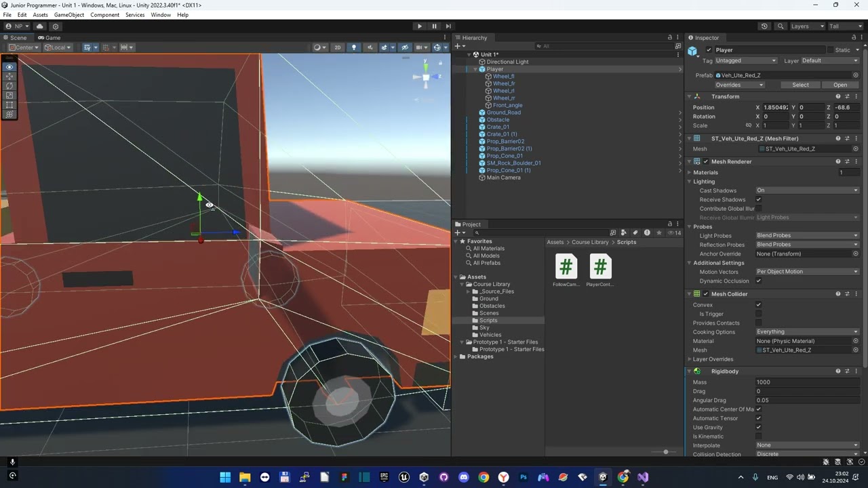The width and height of the screenshot is (868, 488).
Task: Toggle Dynamic Occlusion checkbox
Action: point(758,281)
